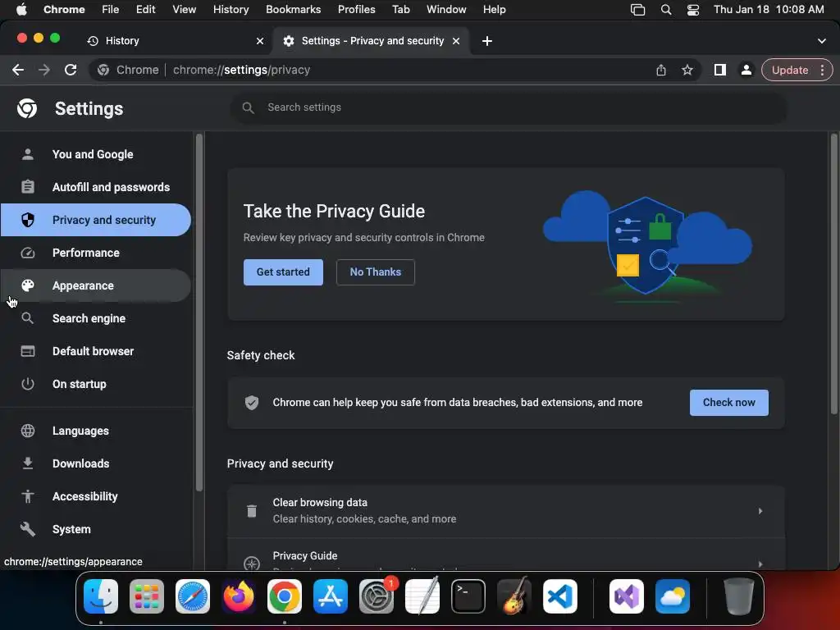Screen dimensions: 840x630
Task: Click Get started for Privacy Guide
Action: (283, 272)
